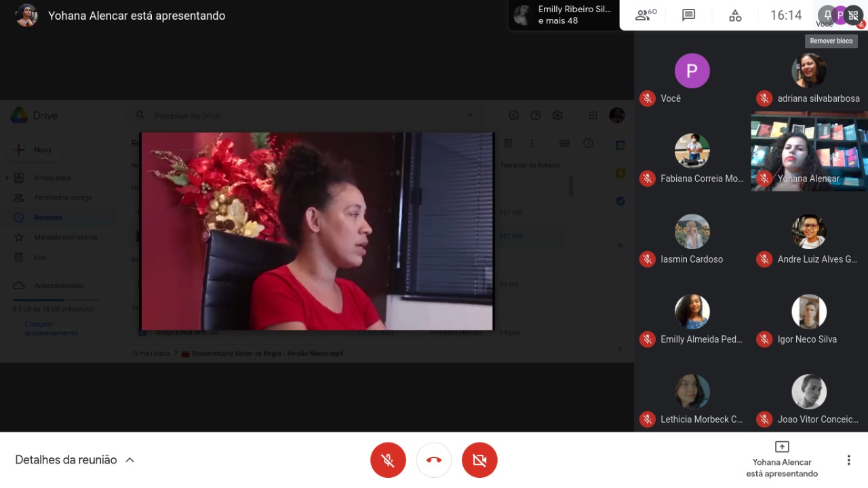Click the Yohana Alencar está apresentando screen-share button
This screenshot has width=868, height=488.
(x=782, y=459)
